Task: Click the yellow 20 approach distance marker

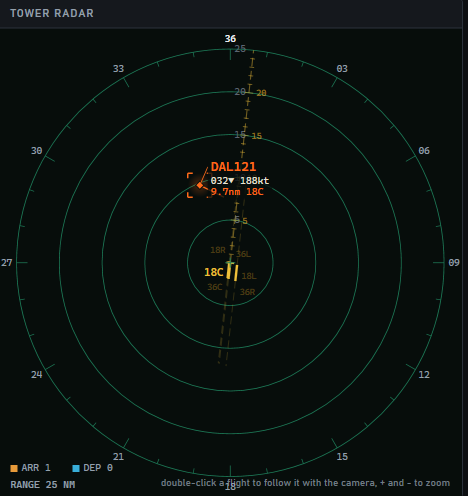Action: point(261,93)
